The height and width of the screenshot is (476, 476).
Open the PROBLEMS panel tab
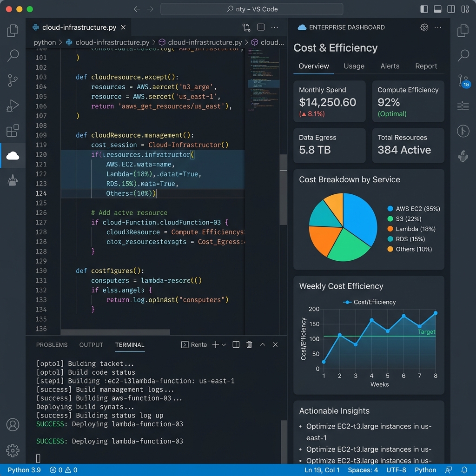coord(52,345)
